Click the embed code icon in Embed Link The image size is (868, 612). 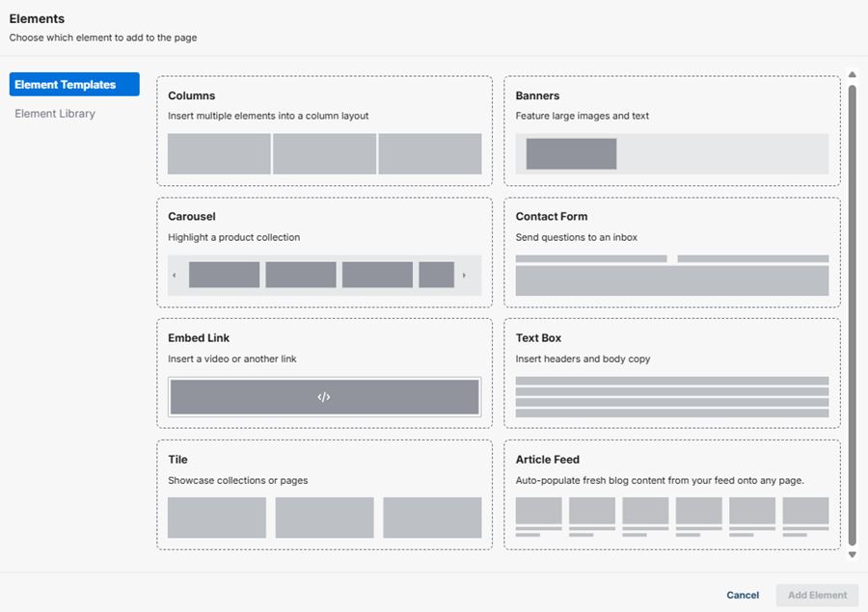click(324, 397)
